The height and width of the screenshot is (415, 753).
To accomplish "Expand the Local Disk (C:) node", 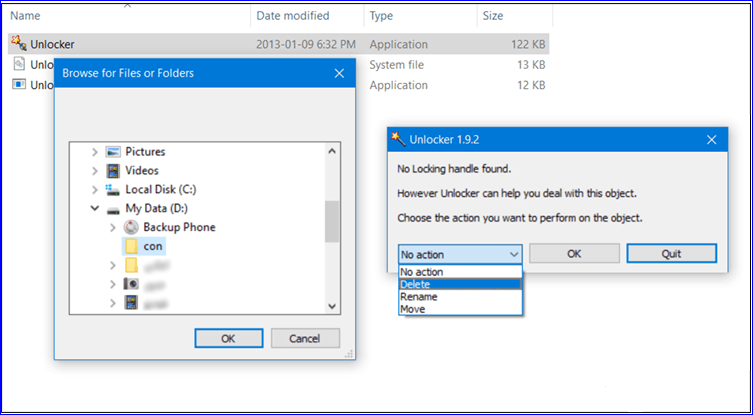I will (x=95, y=190).
